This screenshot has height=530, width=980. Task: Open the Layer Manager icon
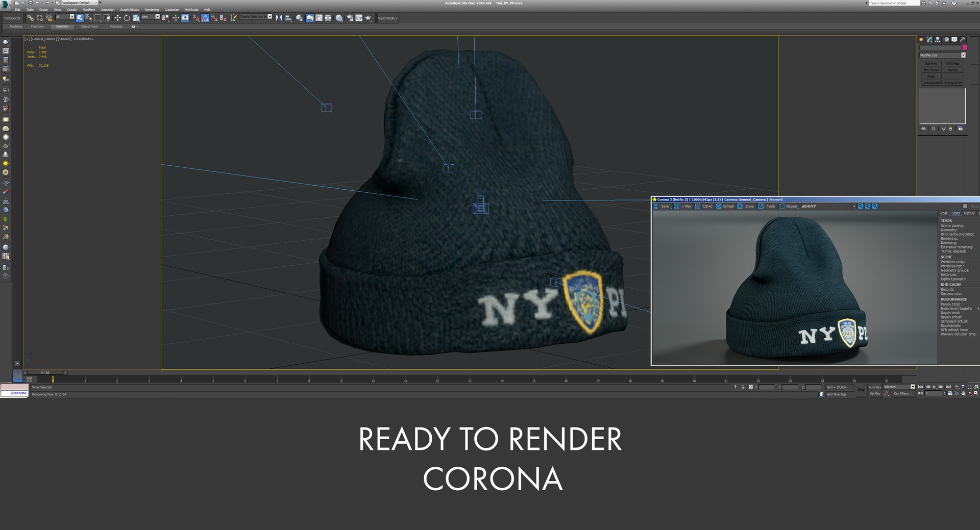[299, 18]
